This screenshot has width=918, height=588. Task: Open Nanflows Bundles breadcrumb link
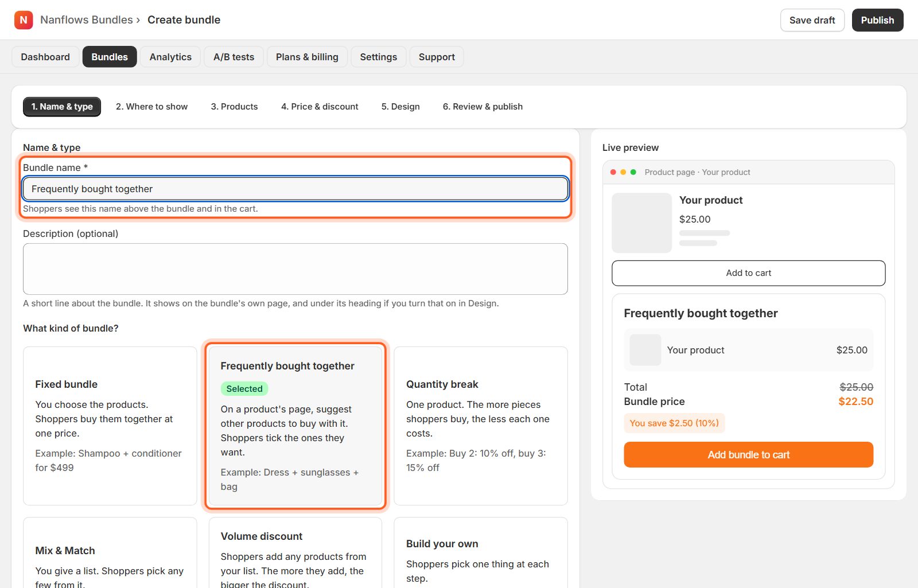(87, 20)
